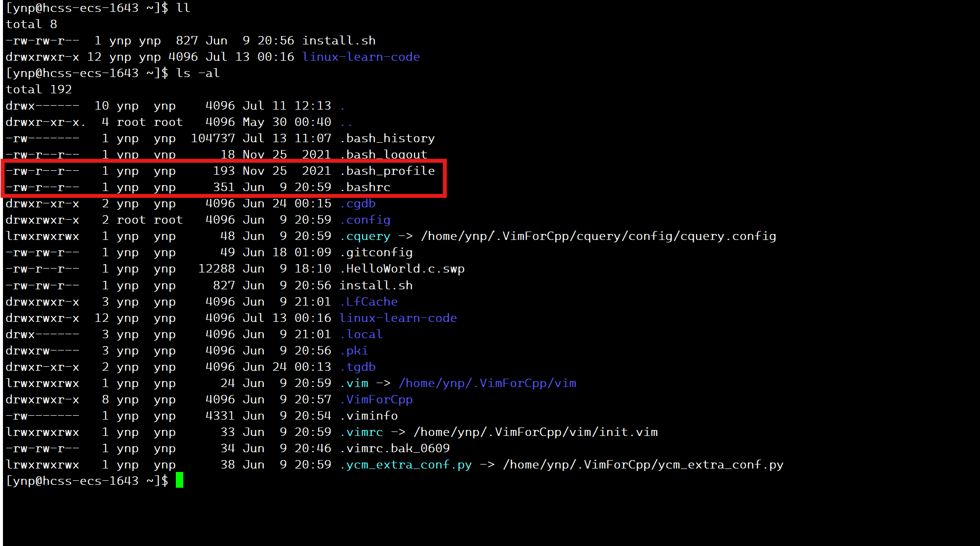Screen dimensions: 980x546
Task: Click the /home/ynp/.VimForCpp/vim link target
Action: (x=488, y=384)
